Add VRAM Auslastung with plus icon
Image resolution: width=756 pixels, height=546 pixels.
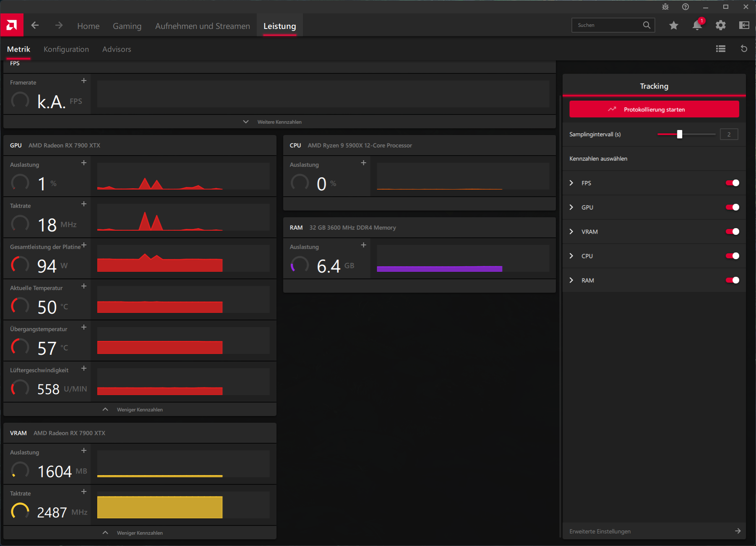point(84,450)
